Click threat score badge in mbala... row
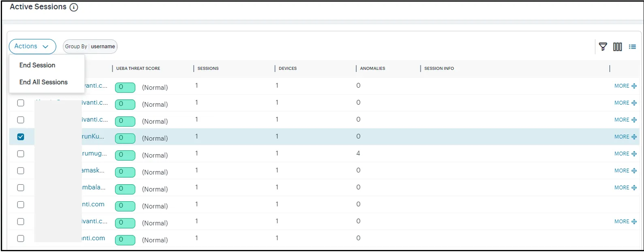This screenshot has width=644, height=252. click(x=125, y=189)
